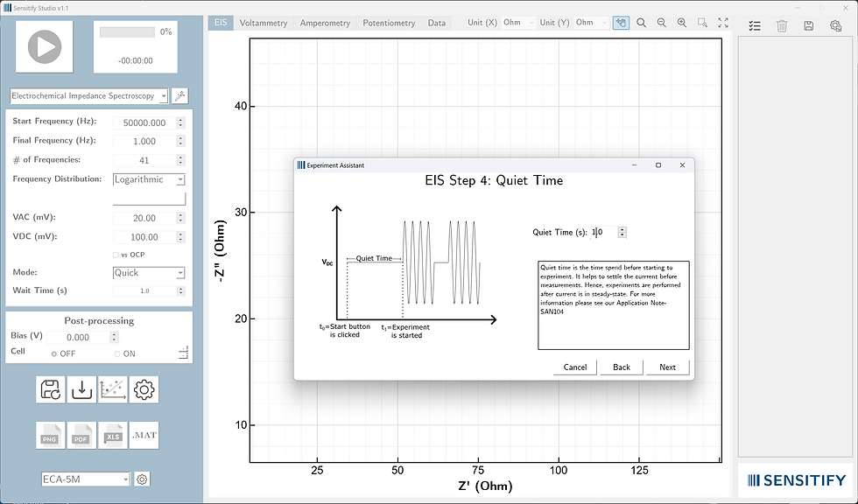Click the magnifier search icon in plot toolbar
Image resolution: width=858 pixels, height=504 pixels.
pyautogui.click(x=641, y=23)
